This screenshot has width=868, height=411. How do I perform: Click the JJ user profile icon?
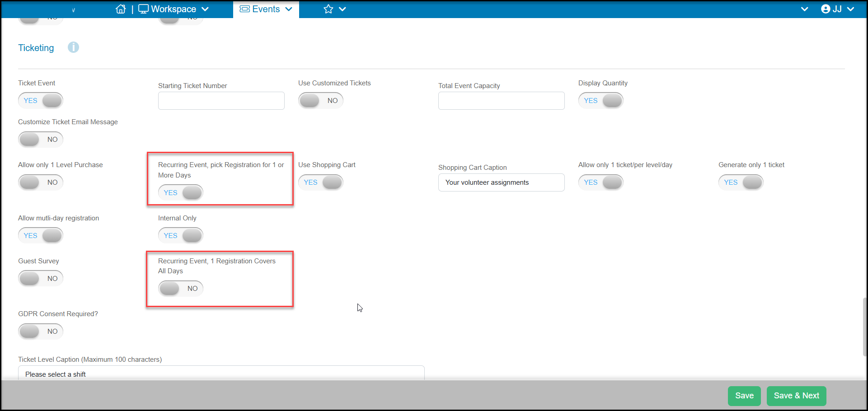(826, 9)
